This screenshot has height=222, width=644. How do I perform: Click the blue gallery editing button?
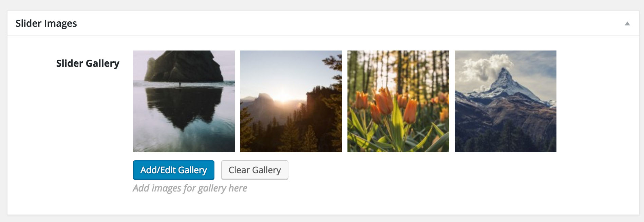click(173, 170)
